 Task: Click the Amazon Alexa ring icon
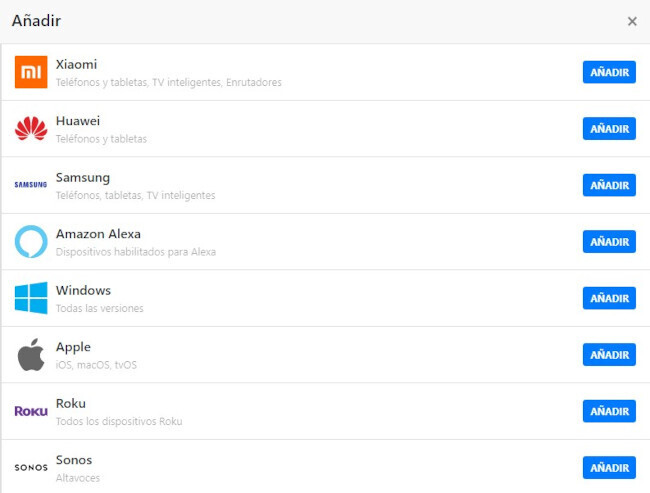point(31,242)
